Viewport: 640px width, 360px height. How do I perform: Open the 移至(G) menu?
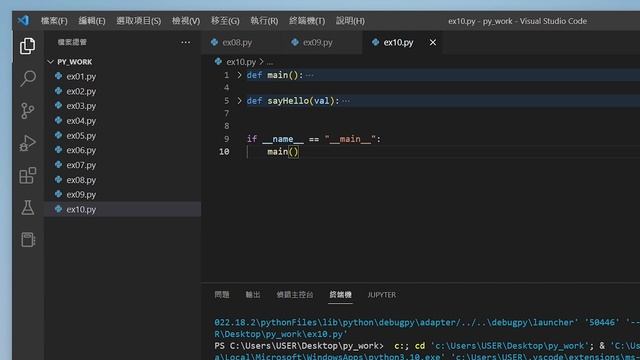225,21
